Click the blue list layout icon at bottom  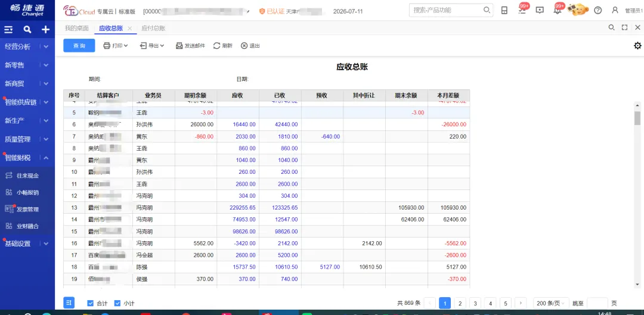click(x=69, y=303)
